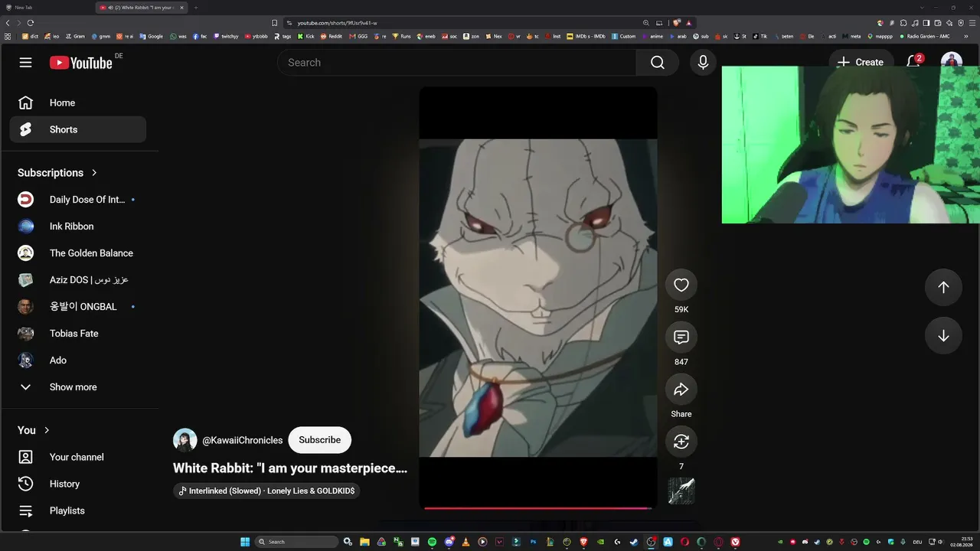The image size is (980, 551).
Task: Seek using the short's red progress bar
Action: pyautogui.click(x=538, y=507)
